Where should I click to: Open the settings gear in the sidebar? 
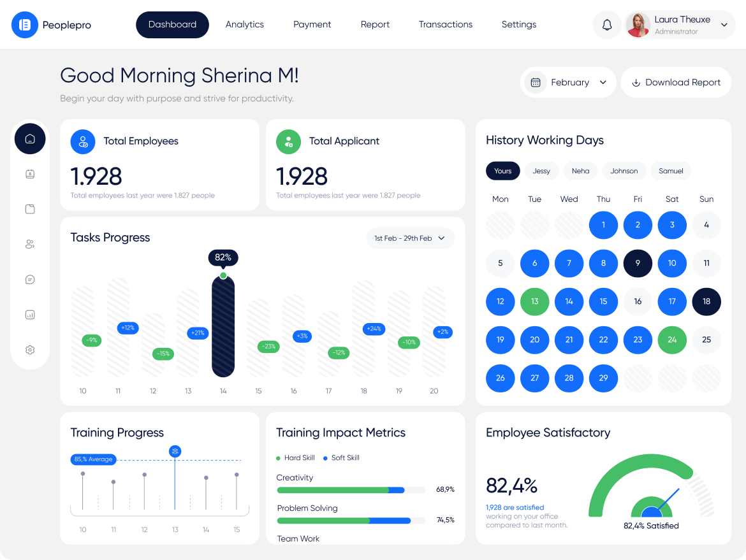pyautogui.click(x=30, y=350)
